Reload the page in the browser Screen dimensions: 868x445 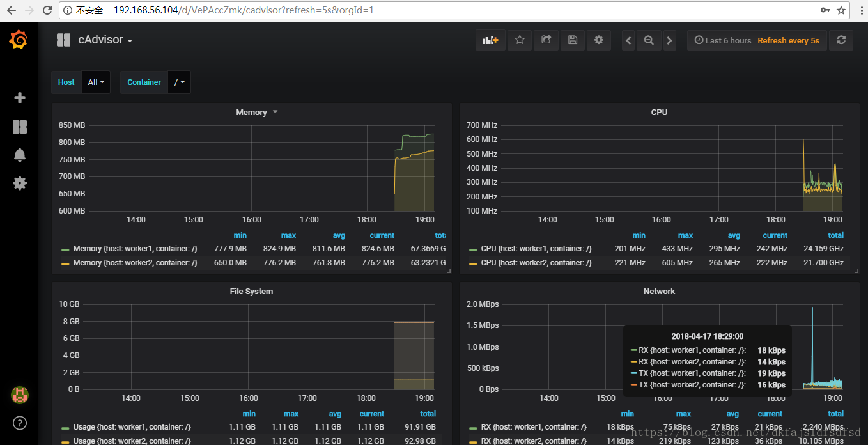click(47, 10)
